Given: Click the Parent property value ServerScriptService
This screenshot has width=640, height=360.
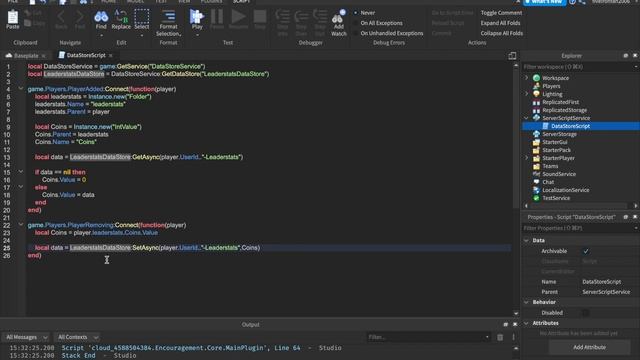Looking at the screenshot, I should click(x=606, y=292).
